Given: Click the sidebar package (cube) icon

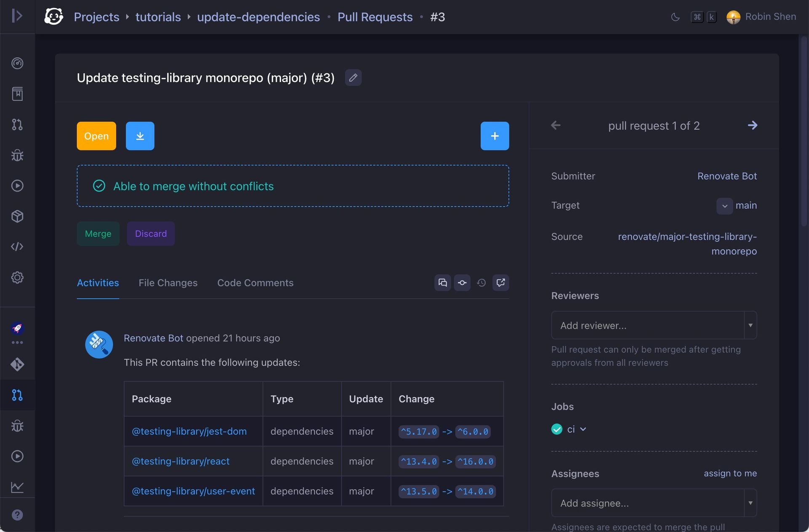Looking at the screenshot, I should (x=17, y=217).
